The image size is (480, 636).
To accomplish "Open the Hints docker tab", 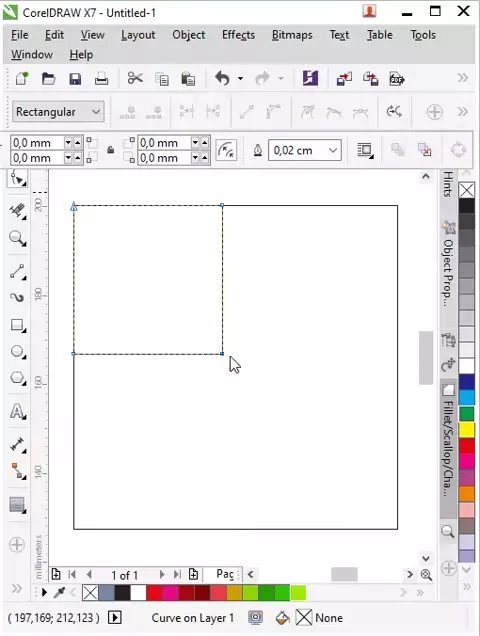I will (448, 184).
